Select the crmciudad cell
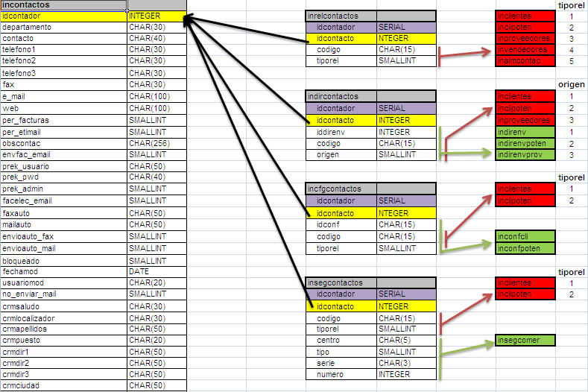588x392 pixels. pos(63,386)
